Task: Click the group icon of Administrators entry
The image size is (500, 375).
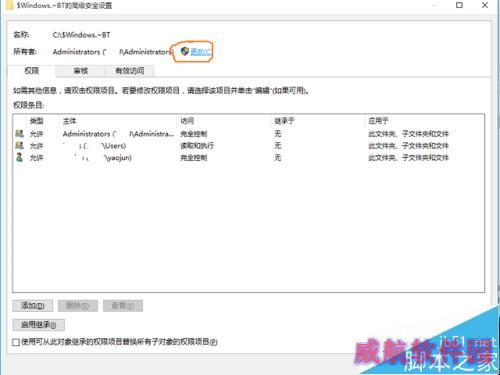Action: pos(19,134)
